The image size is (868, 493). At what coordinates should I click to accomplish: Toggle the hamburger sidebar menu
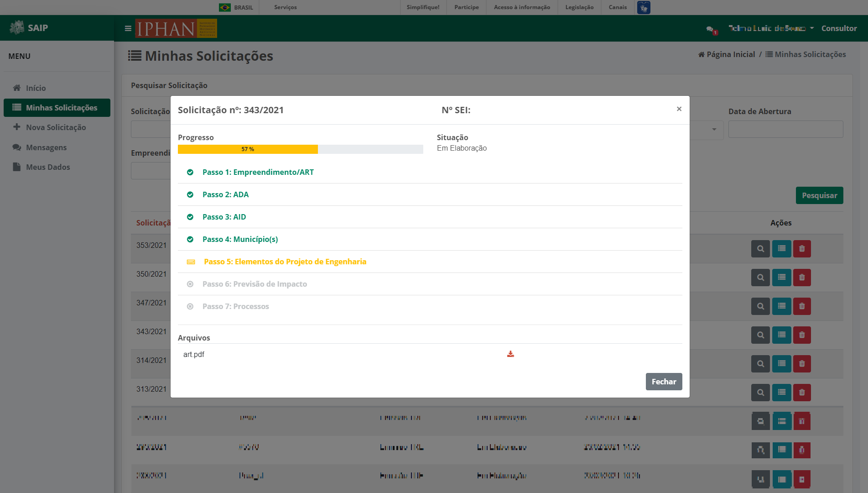click(x=128, y=28)
